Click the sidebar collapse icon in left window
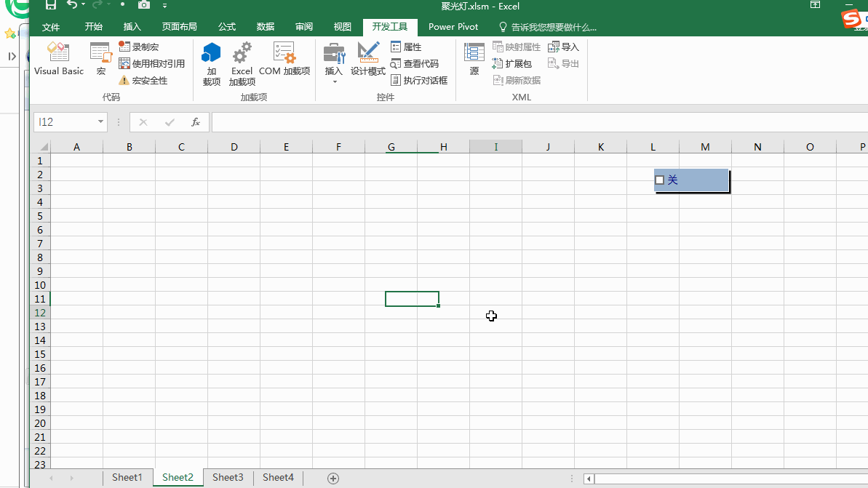This screenshot has height=488, width=868. [x=12, y=57]
